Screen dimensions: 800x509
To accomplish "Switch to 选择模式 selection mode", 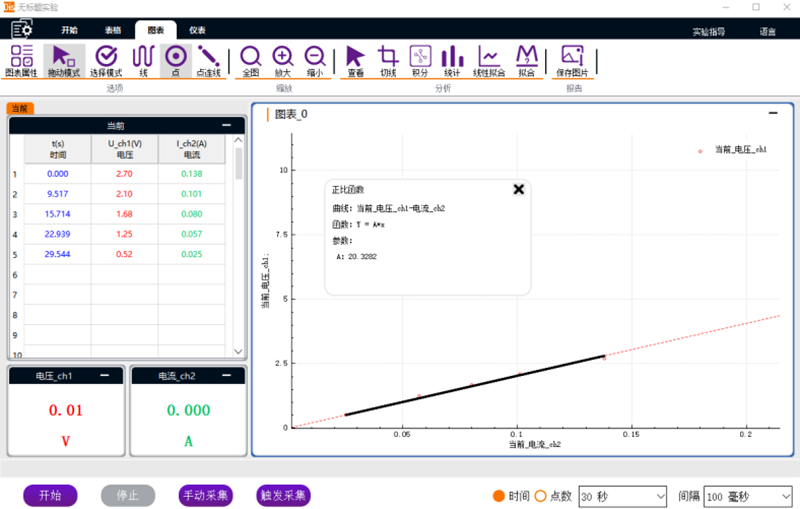I will coord(106,61).
